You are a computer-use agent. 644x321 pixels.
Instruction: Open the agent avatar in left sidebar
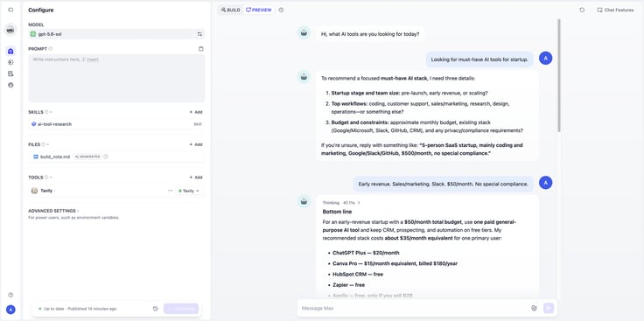pyautogui.click(x=10, y=30)
